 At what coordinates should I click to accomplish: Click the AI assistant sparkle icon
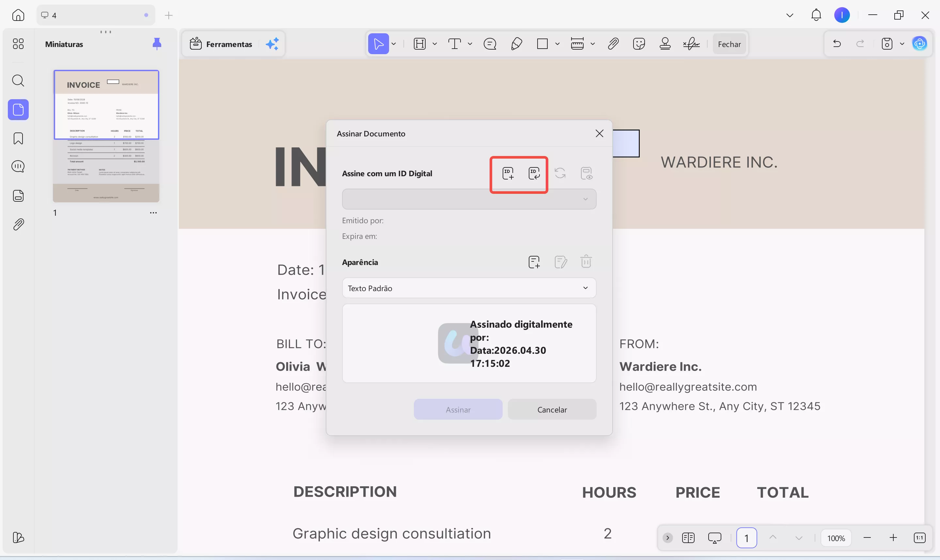272,44
